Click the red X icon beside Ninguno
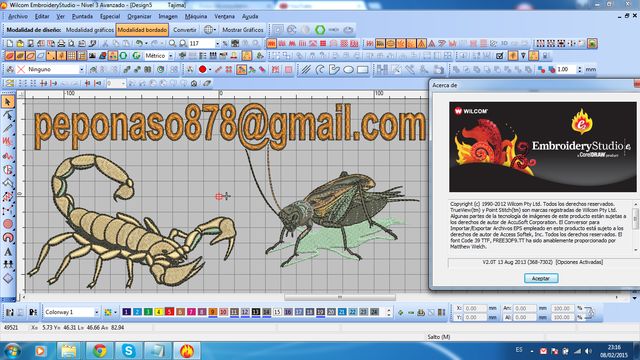Image resolution: width=640 pixels, height=360 pixels. pos(21,70)
